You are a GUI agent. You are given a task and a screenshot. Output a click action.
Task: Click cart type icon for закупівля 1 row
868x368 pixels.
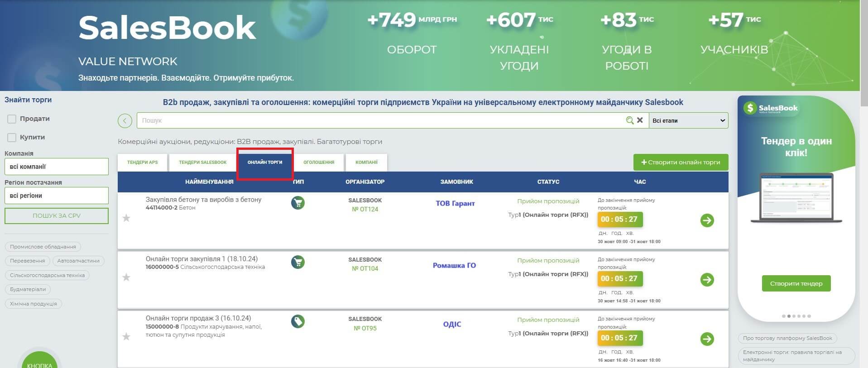tap(298, 262)
